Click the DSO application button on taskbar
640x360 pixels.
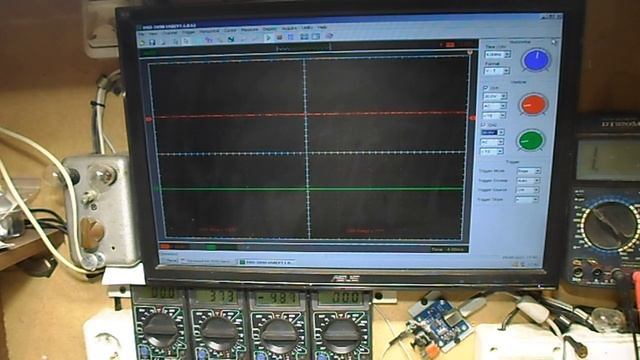tap(266, 262)
